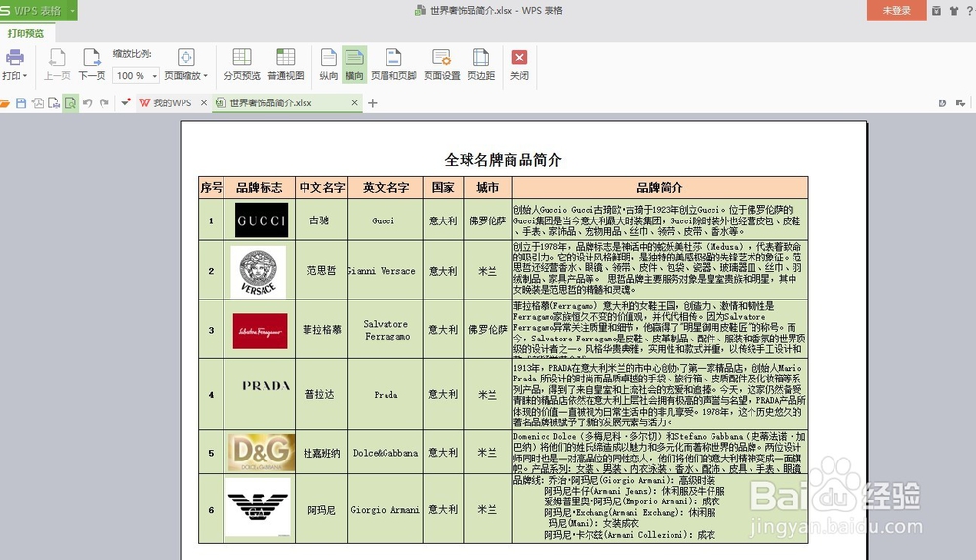
Task: Add a new tab with plus button
Action: (373, 103)
